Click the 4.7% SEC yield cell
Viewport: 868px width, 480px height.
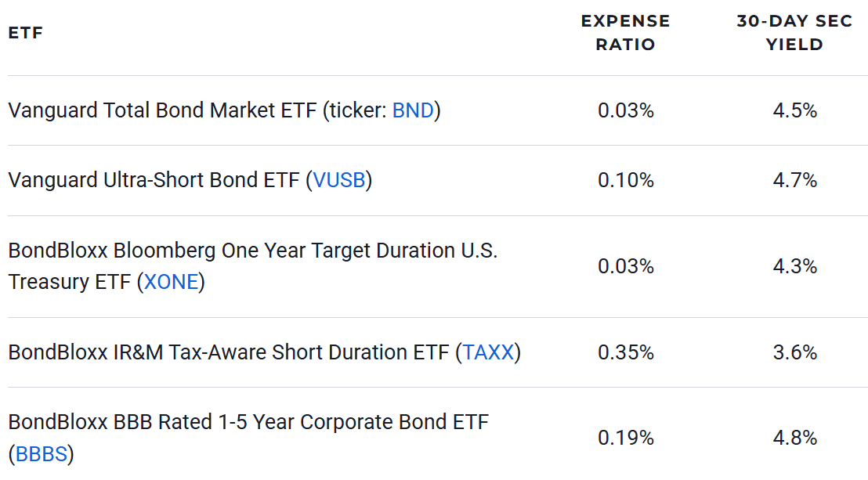pos(794,180)
